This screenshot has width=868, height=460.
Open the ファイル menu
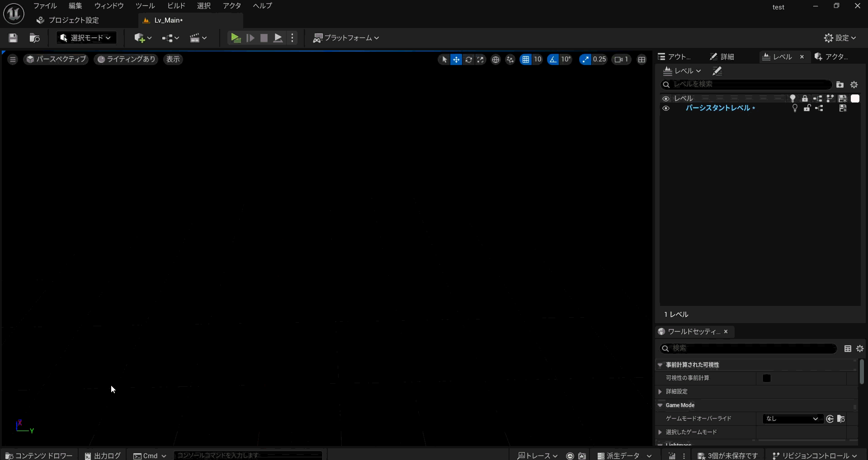[x=45, y=6]
